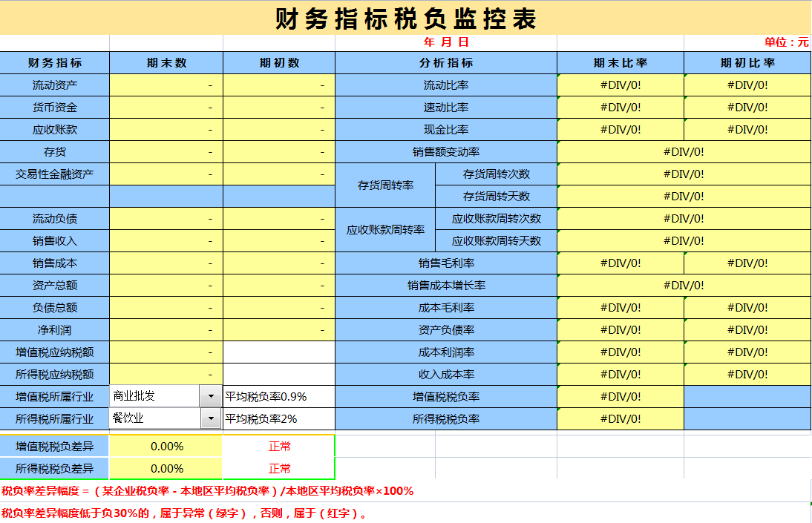Click the 正常 status beside 所得税税负差异
Viewport: 812px width, 523px height.
278,468
